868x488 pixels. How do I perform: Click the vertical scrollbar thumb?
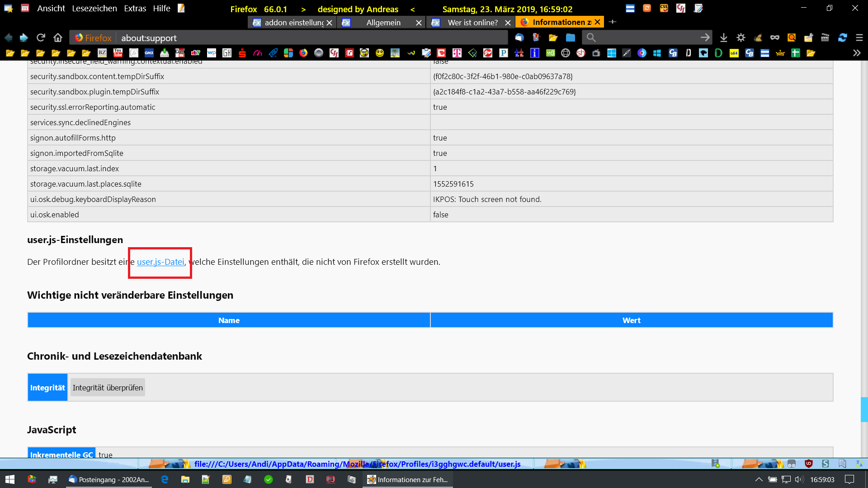864,409
